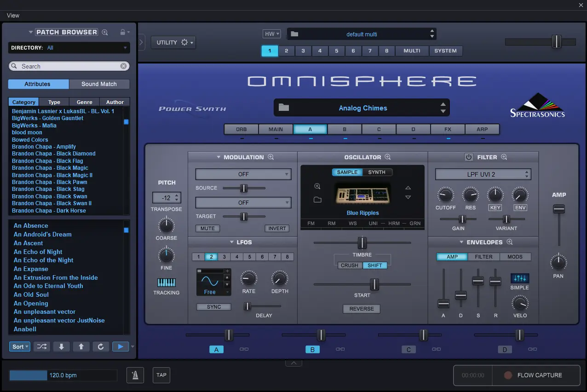Image resolution: width=587 pixels, height=392 pixels.
Task: Click the link icon next to layer C
Action: coord(436,349)
